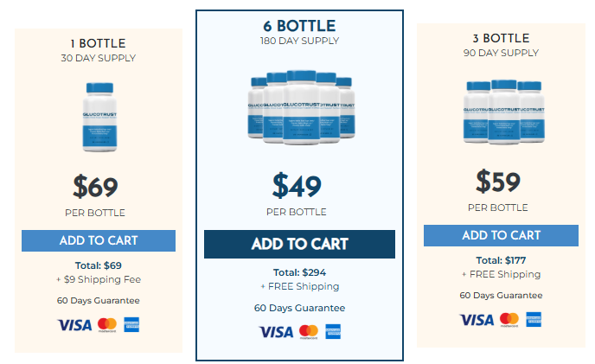Click Amex logo in 3 bottle card

pyautogui.click(x=534, y=320)
